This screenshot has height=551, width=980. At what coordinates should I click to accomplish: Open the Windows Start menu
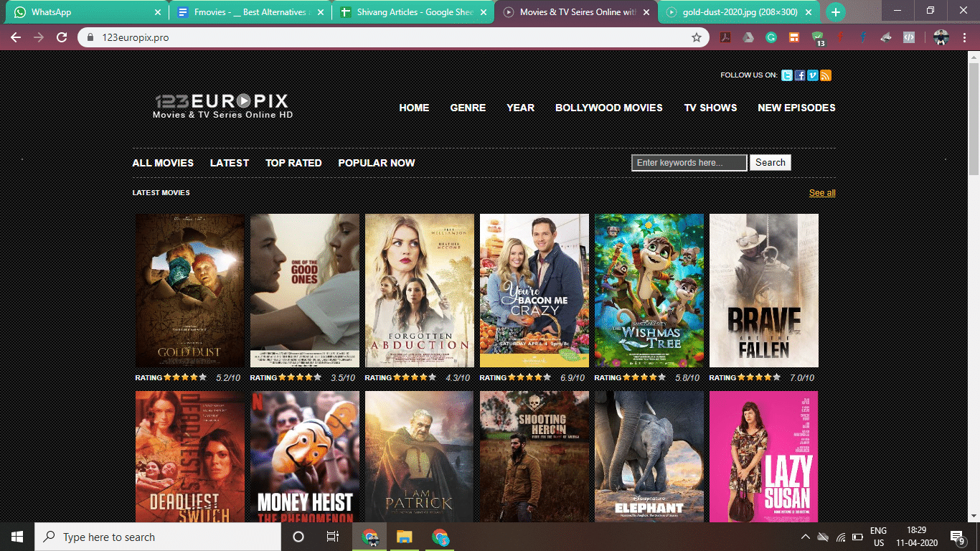click(17, 537)
